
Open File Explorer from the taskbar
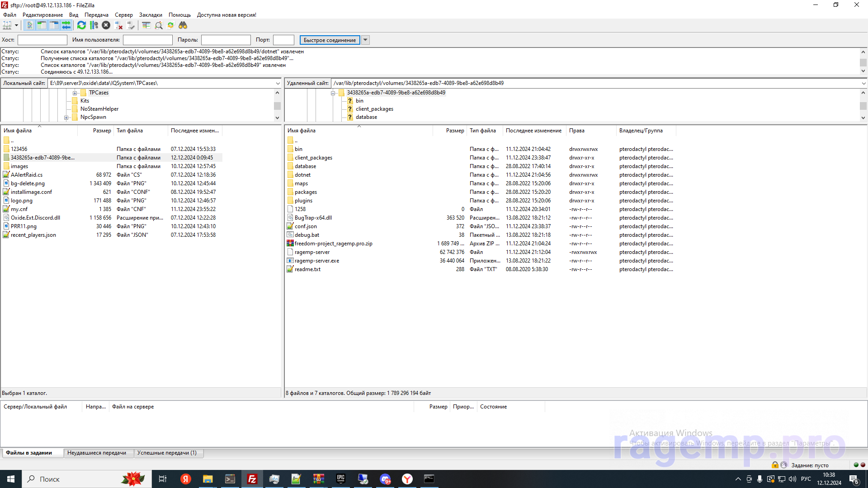(x=208, y=479)
